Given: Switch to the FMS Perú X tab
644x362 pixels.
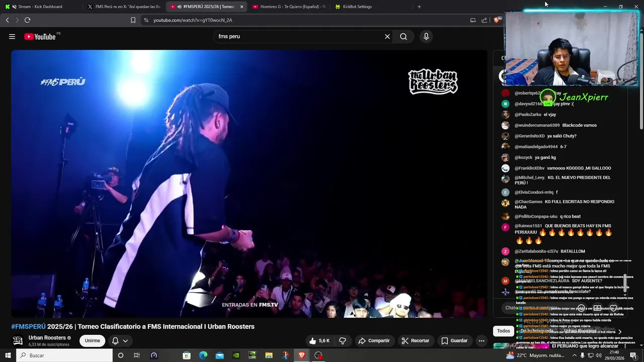Looking at the screenshot, I should click(x=124, y=7).
